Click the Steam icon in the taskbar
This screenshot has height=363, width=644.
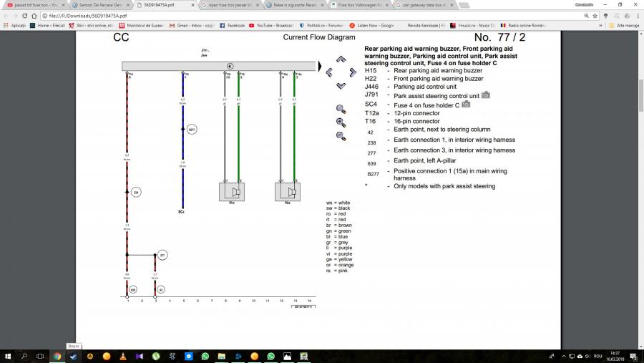point(73,356)
